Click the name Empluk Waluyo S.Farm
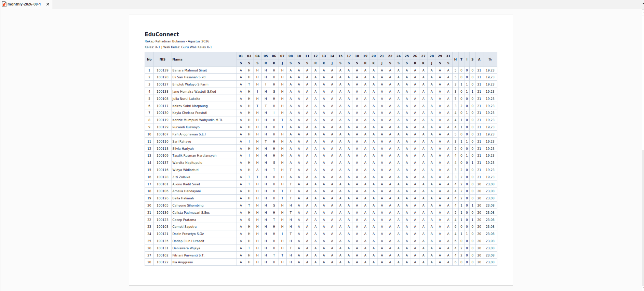The width and height of the screenshot is (644, 291). coord(190,84)
